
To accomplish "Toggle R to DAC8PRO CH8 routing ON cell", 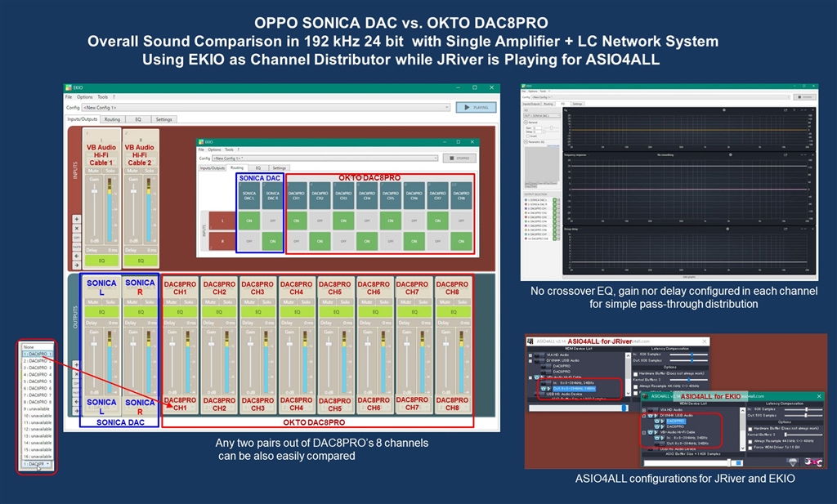I will (461, 241).
